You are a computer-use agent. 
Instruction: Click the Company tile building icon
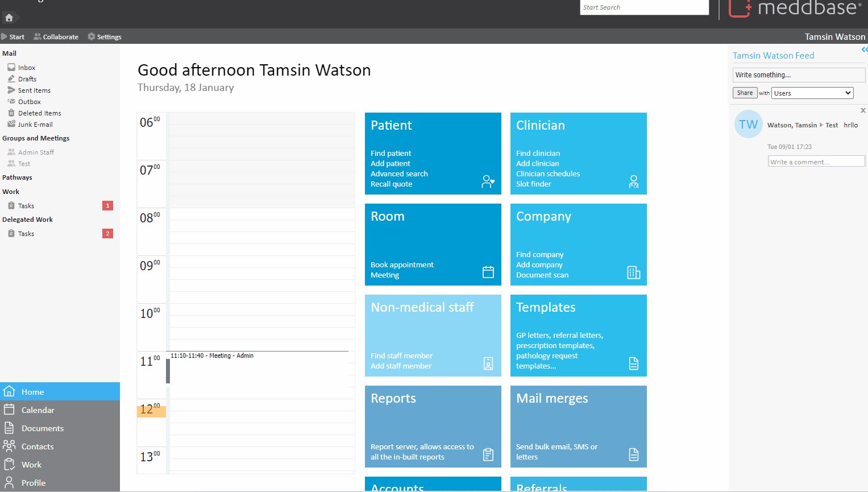pos(633,272)
